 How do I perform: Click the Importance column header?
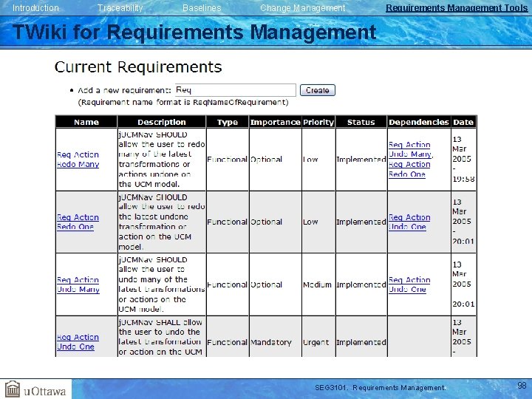[x=275, y=122]
